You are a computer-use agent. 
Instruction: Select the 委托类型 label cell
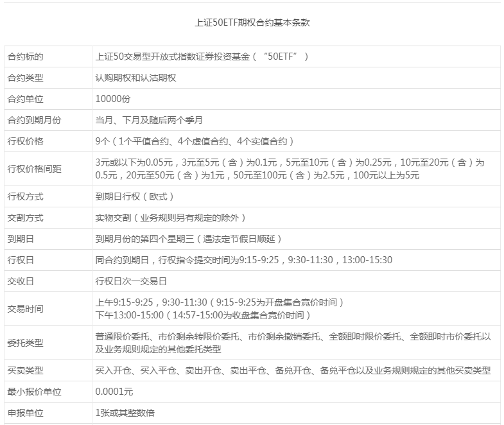point(25,343)
